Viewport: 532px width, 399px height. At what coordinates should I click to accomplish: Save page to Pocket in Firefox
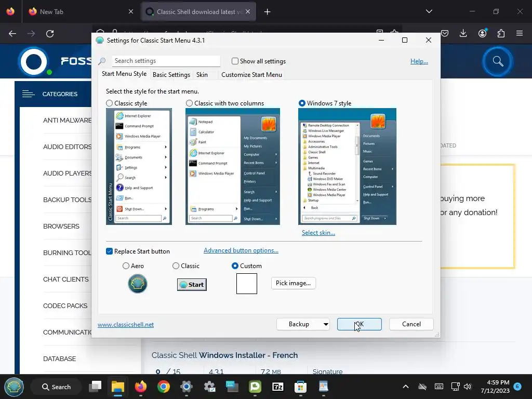[445, 33]
